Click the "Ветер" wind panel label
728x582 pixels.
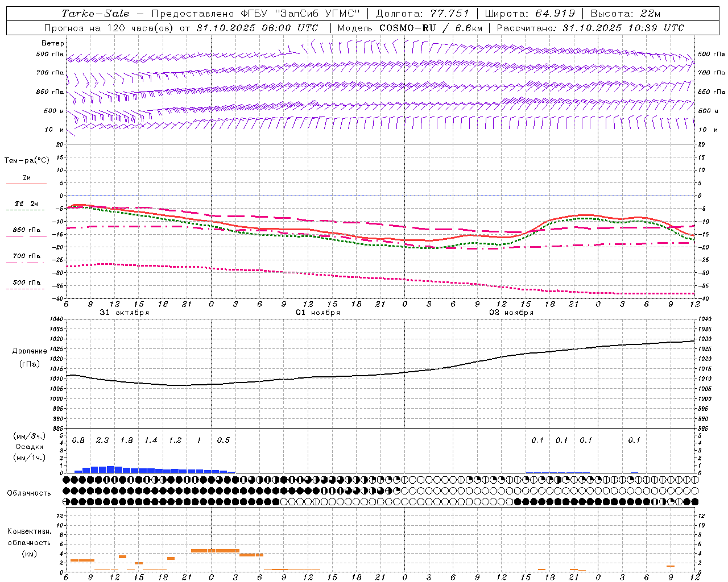coord(53,43)
